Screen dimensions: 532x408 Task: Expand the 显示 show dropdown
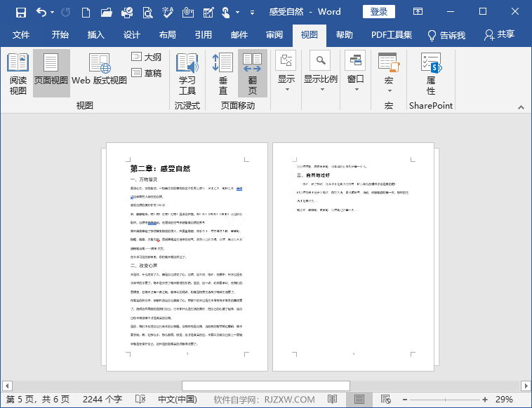[x=286, y=74]
